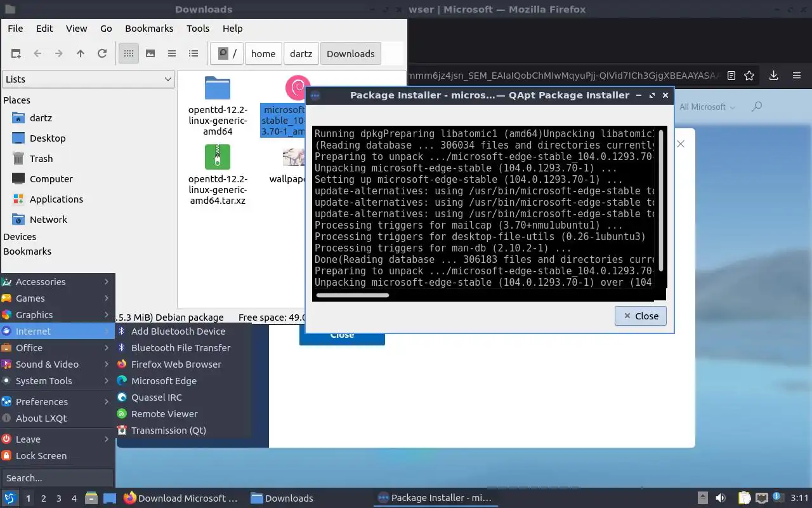Viewport: 812px width, 508px height.
Task: Switch to virtual desktop 2
Action: 44,498
